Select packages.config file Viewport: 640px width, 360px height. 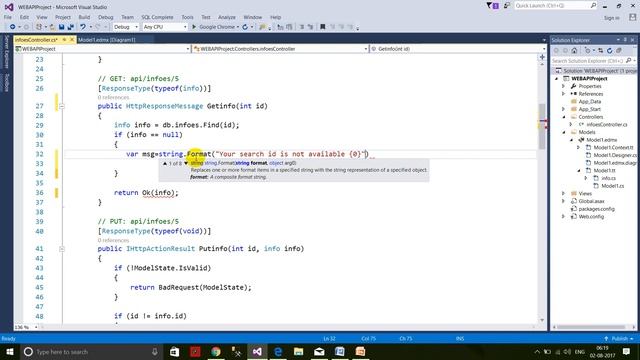point(596,209)
